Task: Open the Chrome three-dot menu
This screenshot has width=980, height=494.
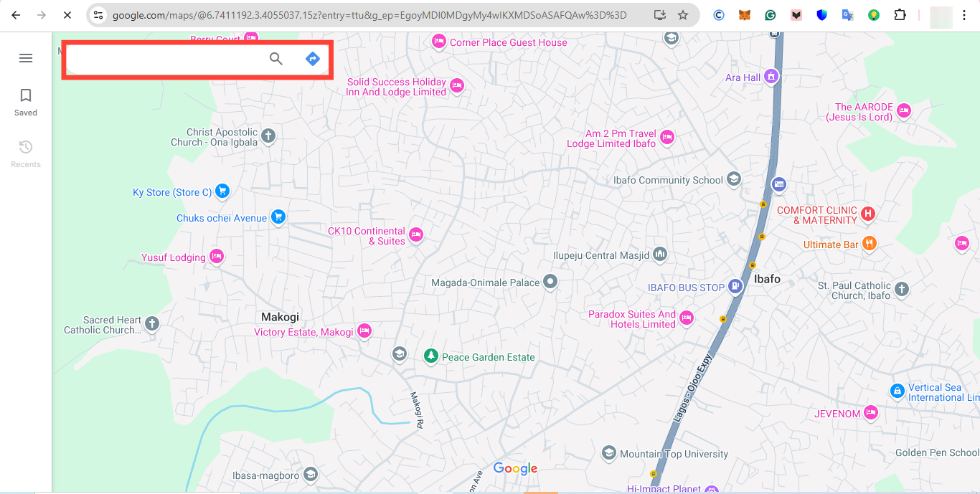Action: pyautogui.click(x=964, y=15)
